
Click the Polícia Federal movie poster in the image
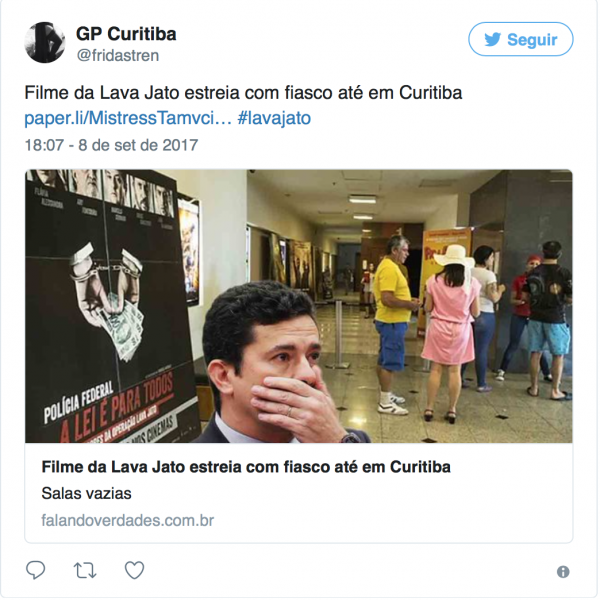click(107, 306)
